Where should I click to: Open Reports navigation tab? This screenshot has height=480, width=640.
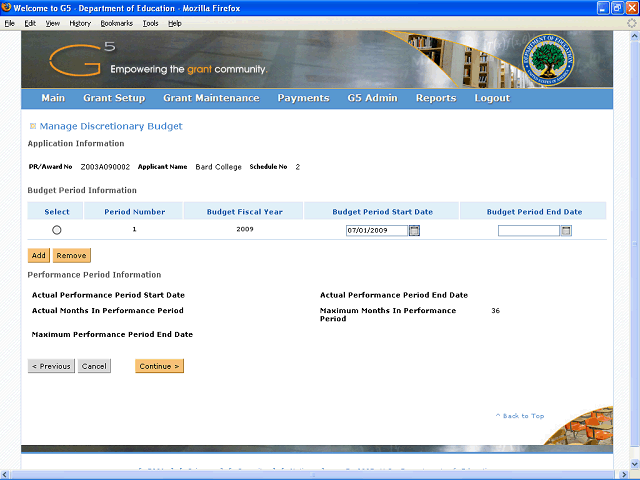[436, 98]
